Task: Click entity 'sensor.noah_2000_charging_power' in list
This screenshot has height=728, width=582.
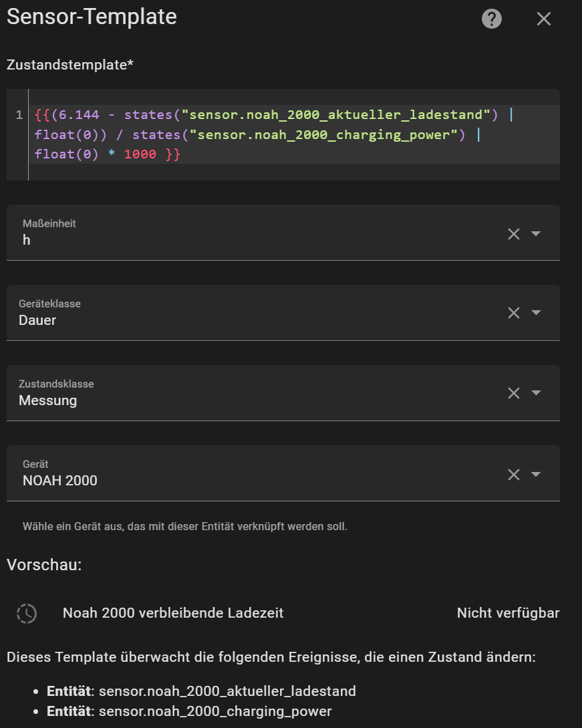Action: (x=215, y=711)
